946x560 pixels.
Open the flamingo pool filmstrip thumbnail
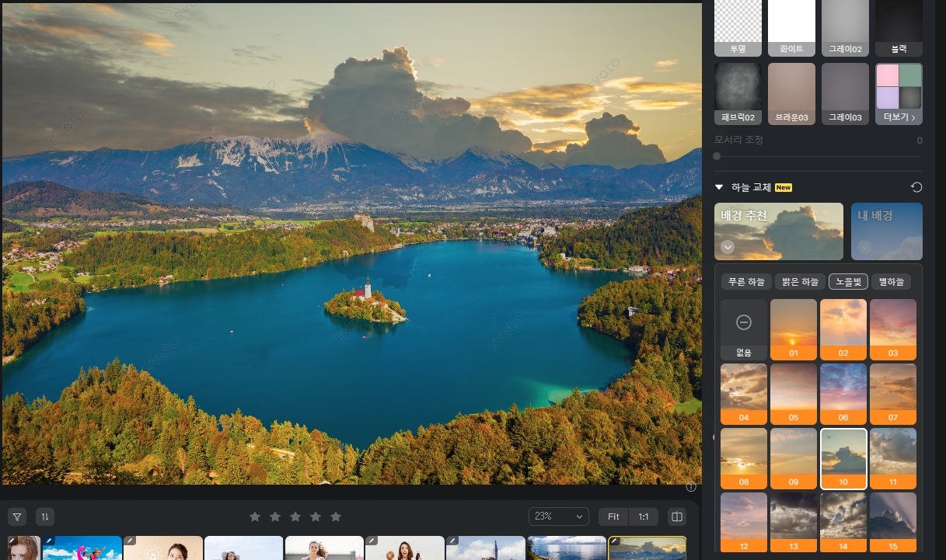pos(82,548)
